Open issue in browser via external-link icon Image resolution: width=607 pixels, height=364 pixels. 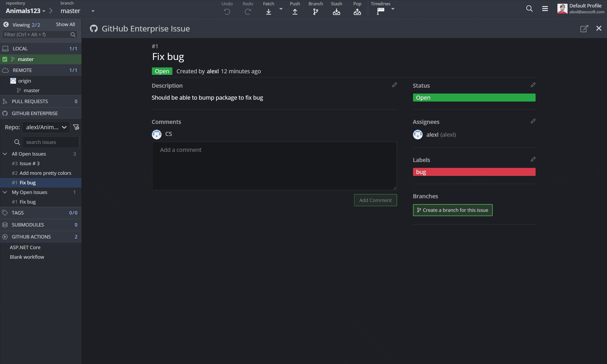pos(584,29)
